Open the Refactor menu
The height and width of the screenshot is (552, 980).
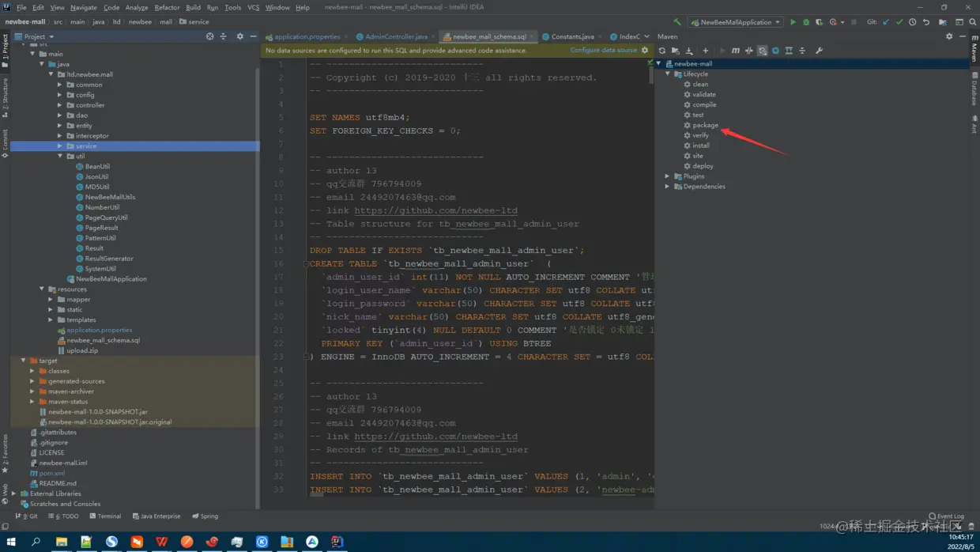tap(167, 7)
